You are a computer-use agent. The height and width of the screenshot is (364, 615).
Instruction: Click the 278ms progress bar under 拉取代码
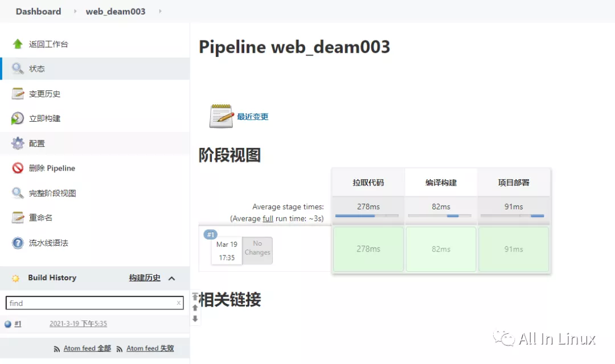tap(367, 215)
